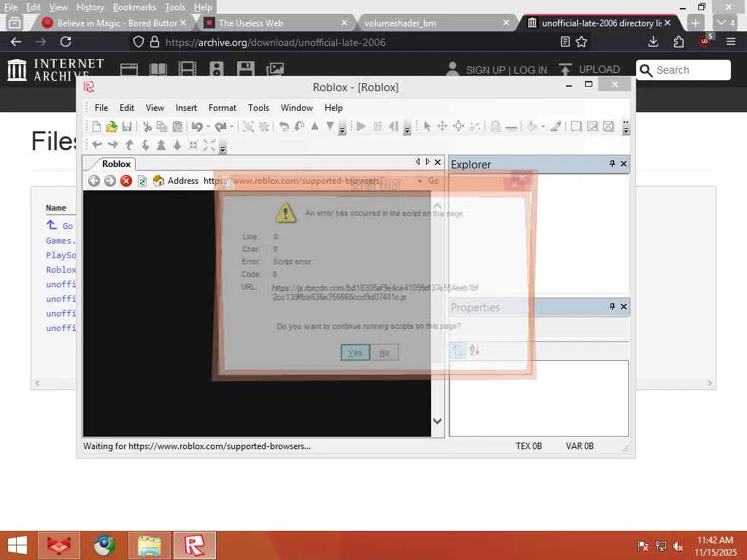Click the Redo arrow icon
Screen dimensions: 747x560
pyautogui.click(x=220, y=126)
